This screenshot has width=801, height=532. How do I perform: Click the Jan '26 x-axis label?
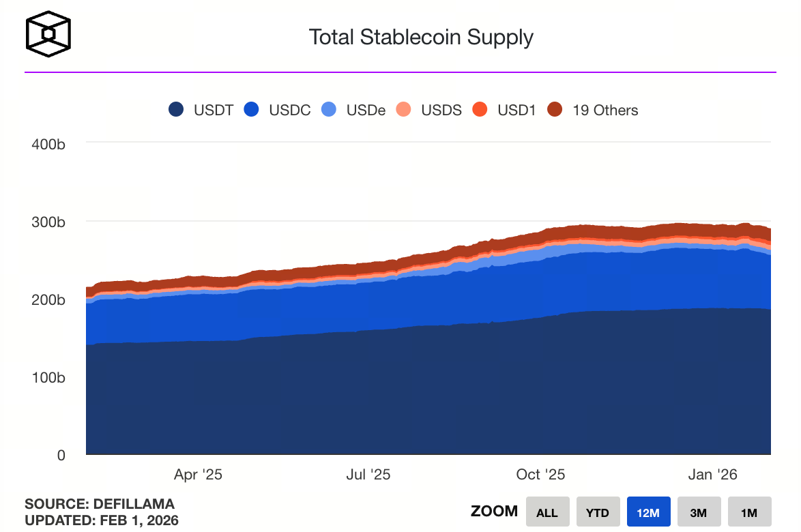click(713, 475)
